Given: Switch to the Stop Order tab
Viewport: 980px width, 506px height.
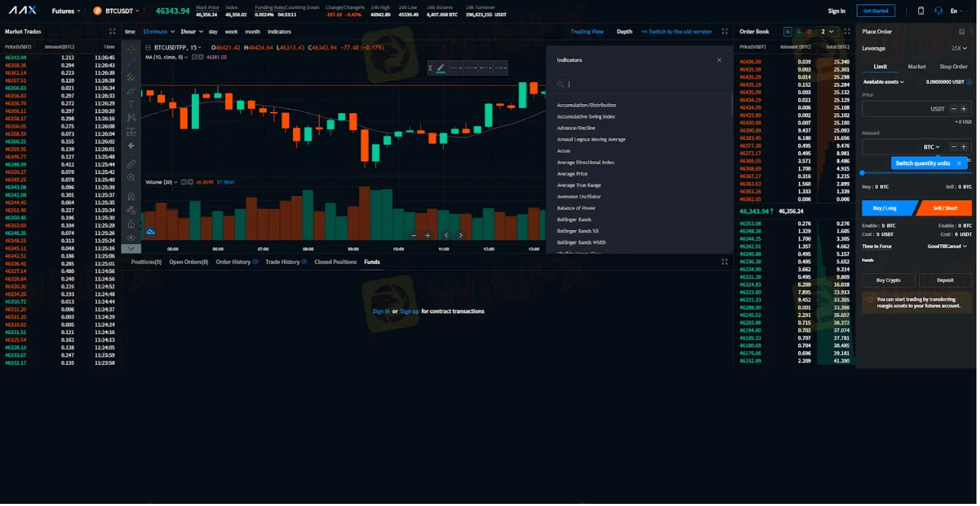Looking at the screenshot, I should pos(953,67).
